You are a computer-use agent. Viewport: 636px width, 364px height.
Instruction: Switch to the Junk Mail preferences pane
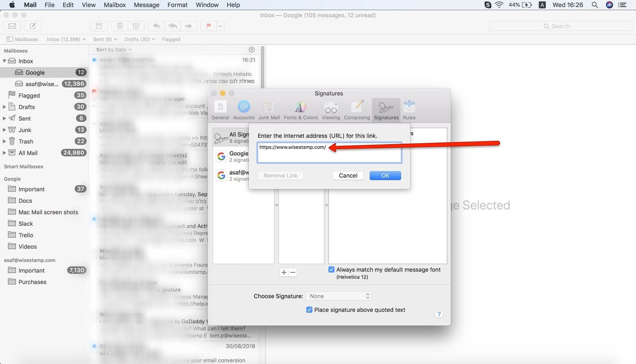pos(269,110)
